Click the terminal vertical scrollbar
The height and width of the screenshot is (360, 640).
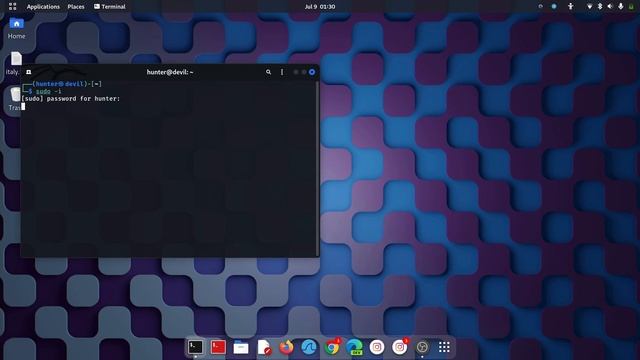[x=318, y=168]
